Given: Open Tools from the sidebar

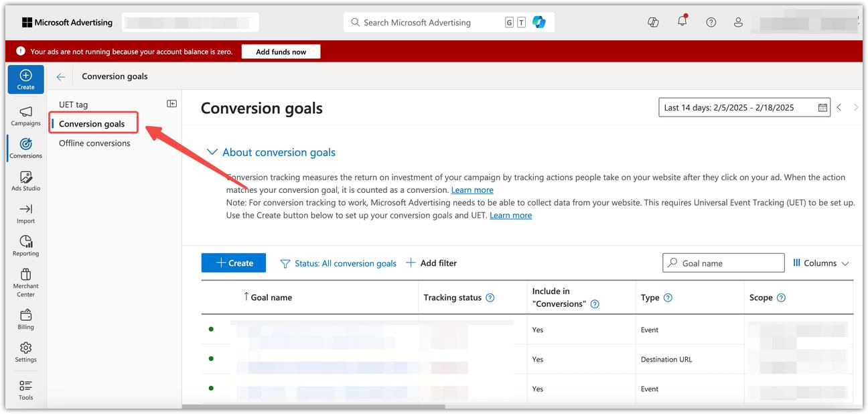Looking at the screenshot, I should click(x=25, y=390).
